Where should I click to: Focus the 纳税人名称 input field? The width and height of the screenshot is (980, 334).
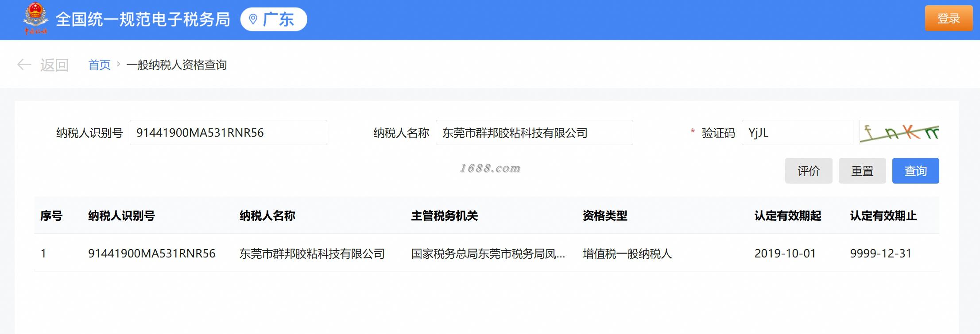click(x=535, y=132)
